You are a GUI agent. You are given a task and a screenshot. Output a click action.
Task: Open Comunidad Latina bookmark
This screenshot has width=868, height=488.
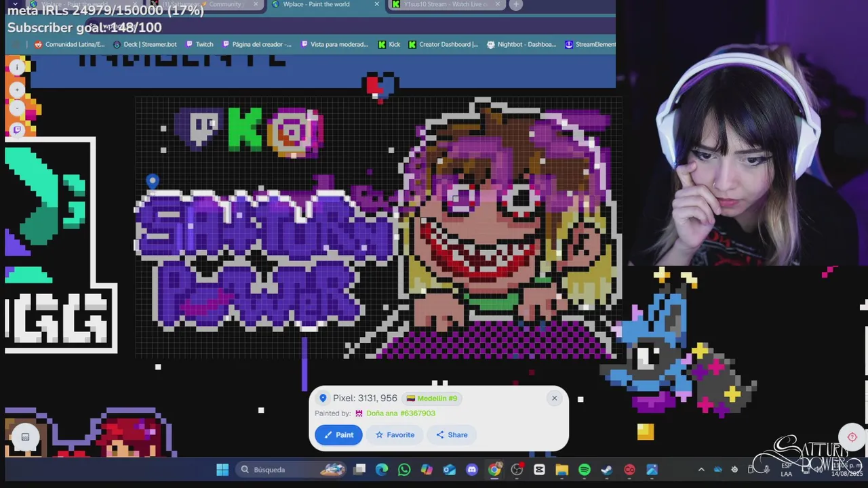(69, 44)
